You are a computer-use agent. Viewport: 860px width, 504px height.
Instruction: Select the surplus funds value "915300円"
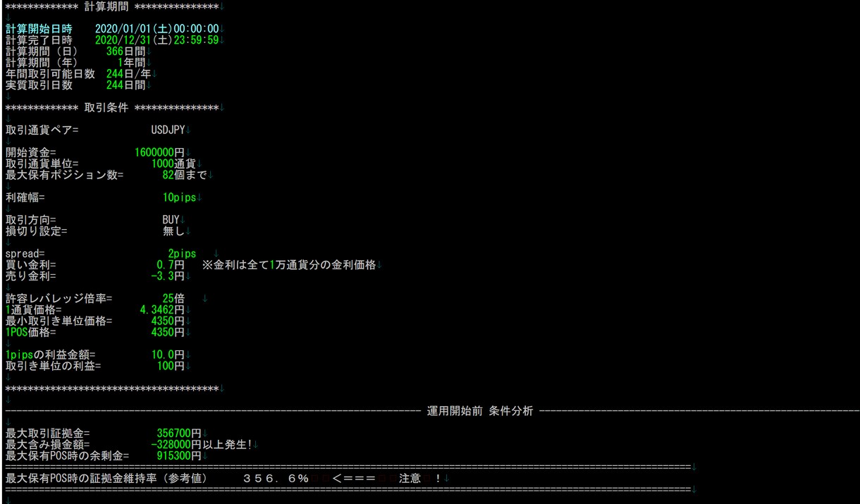click(x=180, y=457)
